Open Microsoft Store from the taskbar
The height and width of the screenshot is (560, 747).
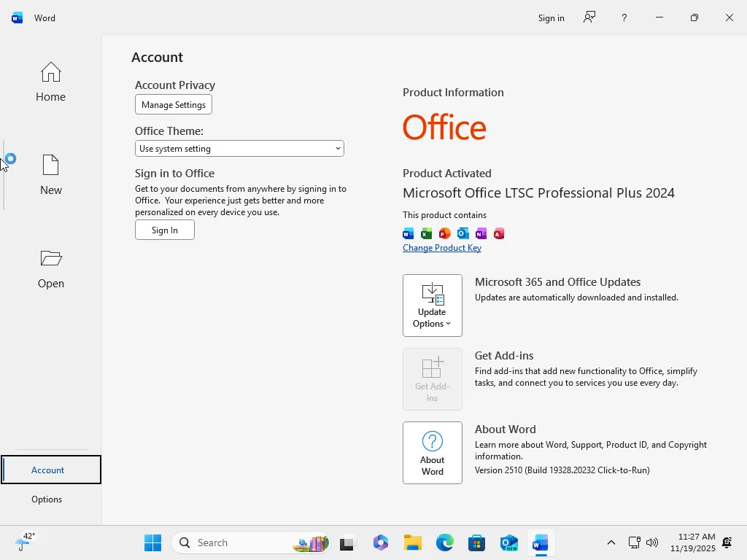(476, 542)
